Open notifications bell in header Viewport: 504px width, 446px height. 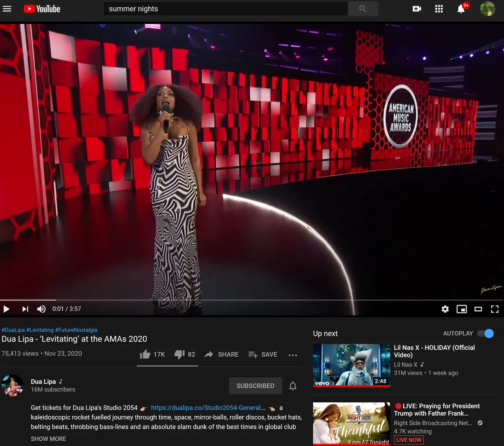click(461, 9)
